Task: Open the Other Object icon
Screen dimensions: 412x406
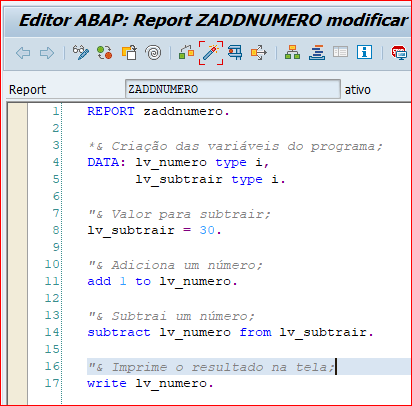Action: (129, 53)
